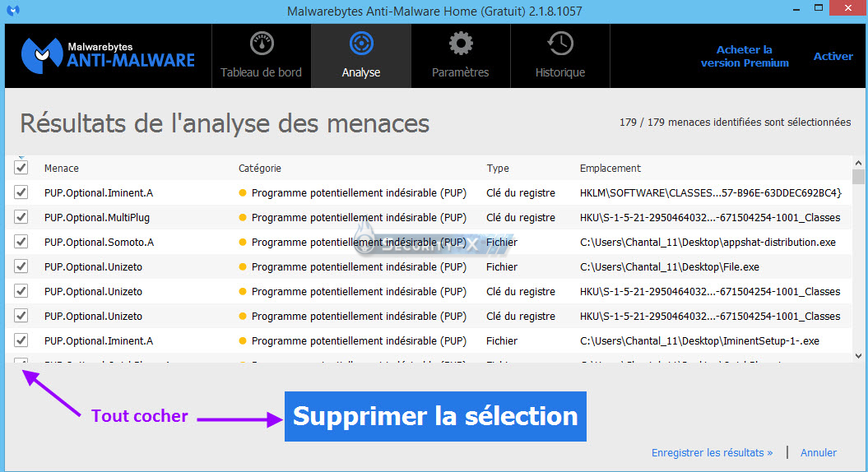This screenshot has width=868, height=472.
Task: Click the Malwarebytes title bar icon
Action: click(x=13, y=11)
